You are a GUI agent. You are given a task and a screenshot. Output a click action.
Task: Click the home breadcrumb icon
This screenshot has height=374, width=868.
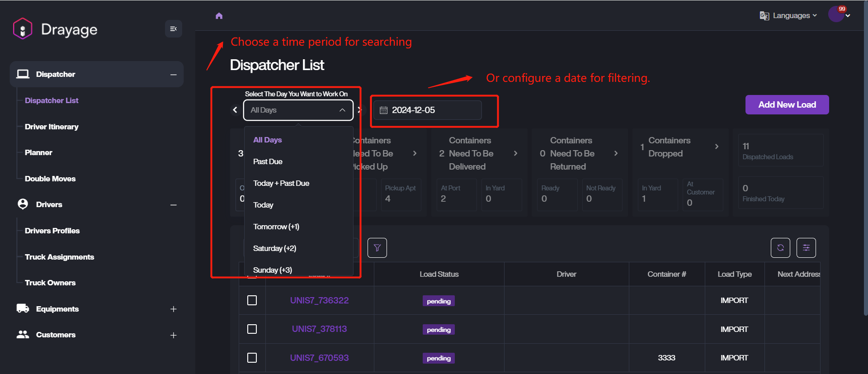pos(219,16)
